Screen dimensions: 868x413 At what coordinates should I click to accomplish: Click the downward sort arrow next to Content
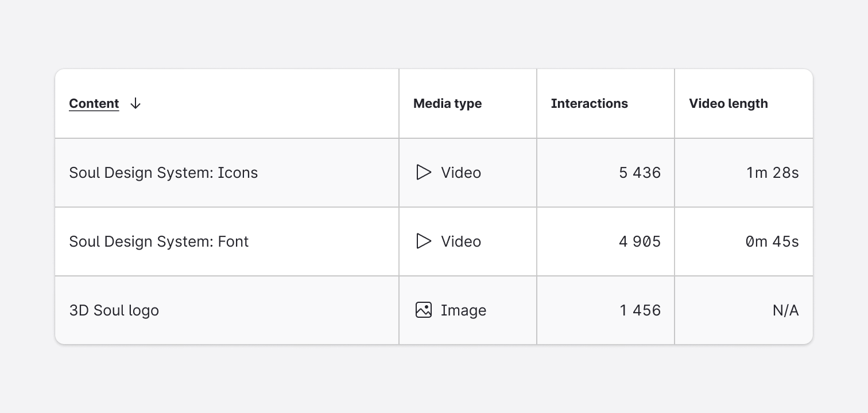coord(135,104)
